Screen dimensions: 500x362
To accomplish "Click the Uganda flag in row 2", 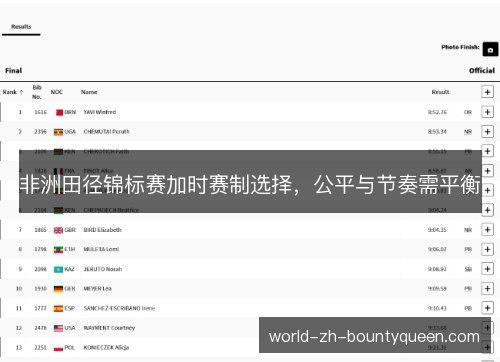I will click(58, 132).
